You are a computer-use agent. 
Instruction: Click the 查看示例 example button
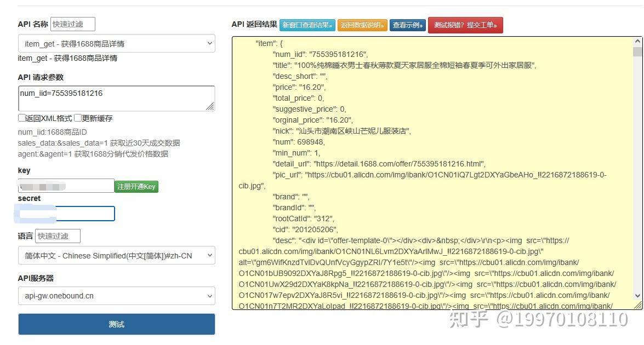point(407,25)
